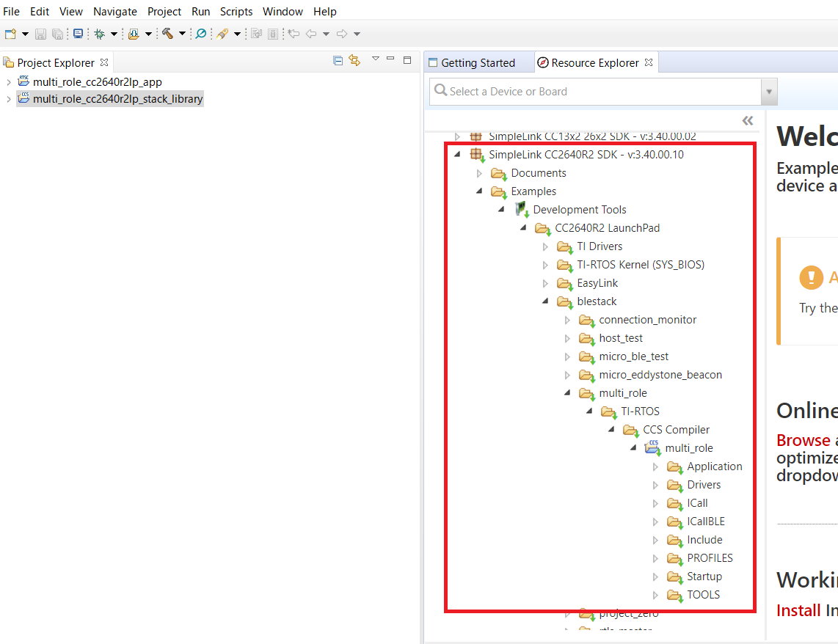
Task: Collapse the blestack folder arrow
Action: pyautogui.click(x=545, y=301)
